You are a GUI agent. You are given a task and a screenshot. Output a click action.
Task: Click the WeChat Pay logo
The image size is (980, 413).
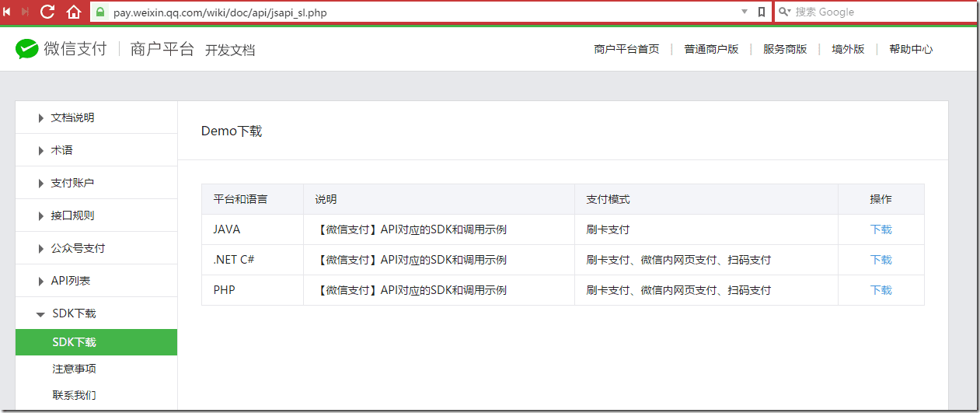tap(61, 49)
